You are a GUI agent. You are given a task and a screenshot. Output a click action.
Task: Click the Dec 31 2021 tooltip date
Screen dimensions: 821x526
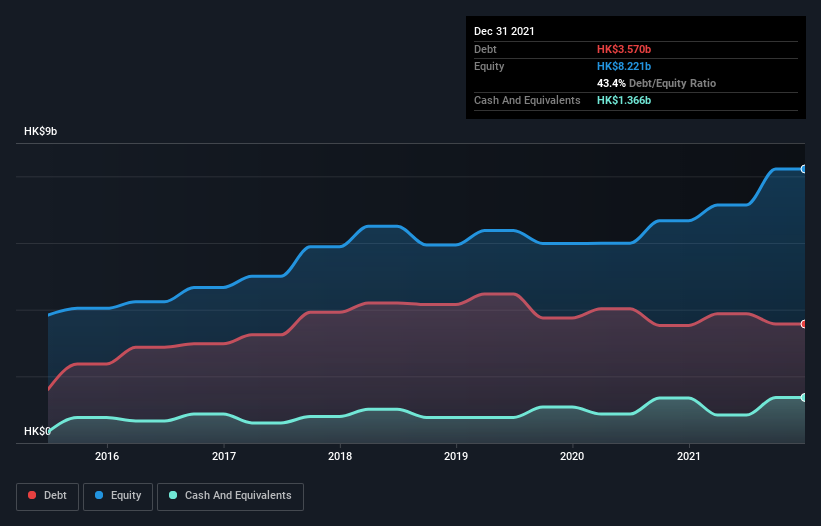pos(504,31)
